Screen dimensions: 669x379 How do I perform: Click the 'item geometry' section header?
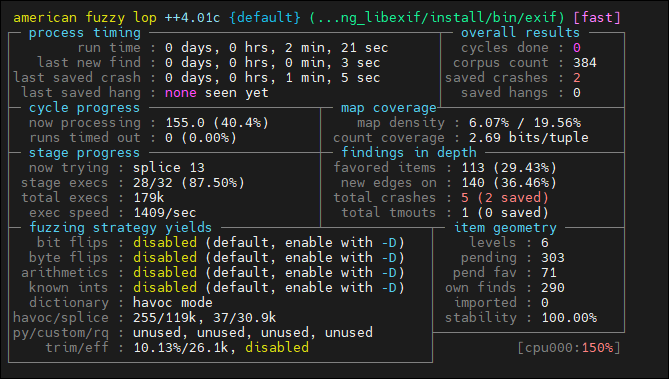505,228
